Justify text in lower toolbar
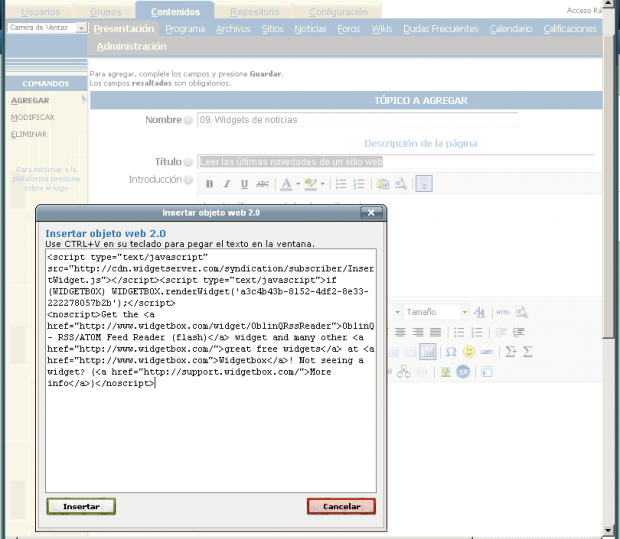The height and width of the screenshot is (539, 620). [435, 332]
